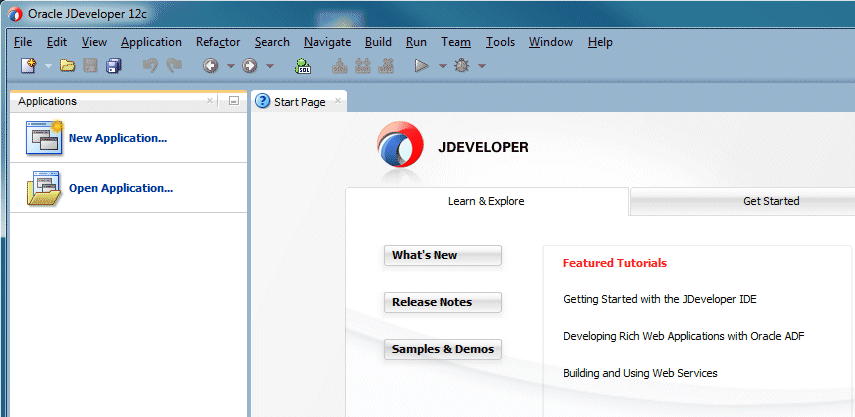Image resolution: width=855 pixels, height=417 pixels.
Task: Open the Window menu
Action: (551, 42)
